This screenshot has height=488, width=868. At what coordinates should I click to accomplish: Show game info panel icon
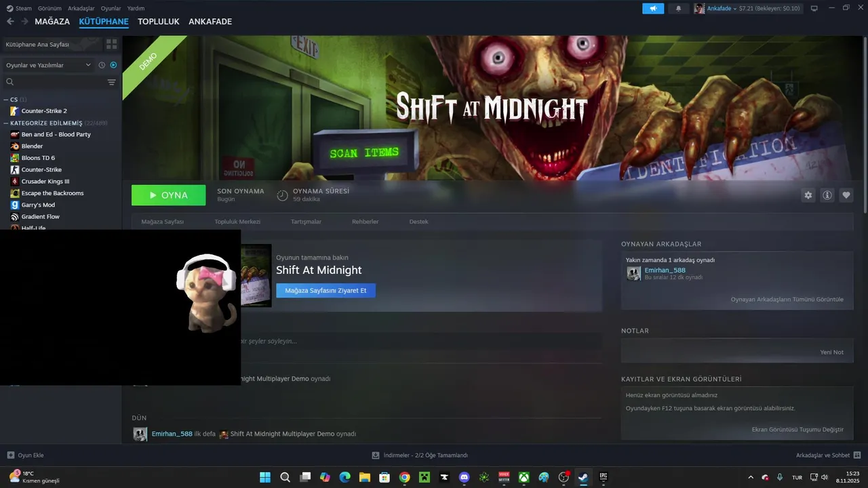tap(827, 195)
